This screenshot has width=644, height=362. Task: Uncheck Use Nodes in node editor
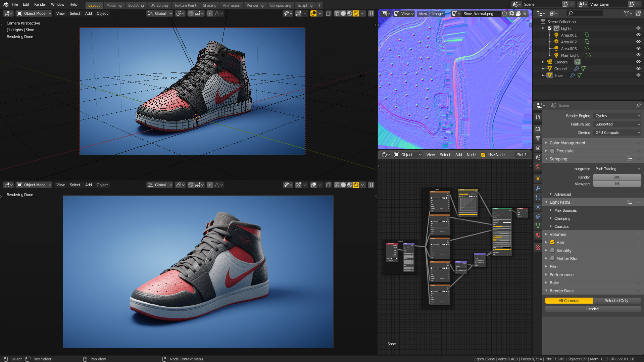[x=483, y=155]
